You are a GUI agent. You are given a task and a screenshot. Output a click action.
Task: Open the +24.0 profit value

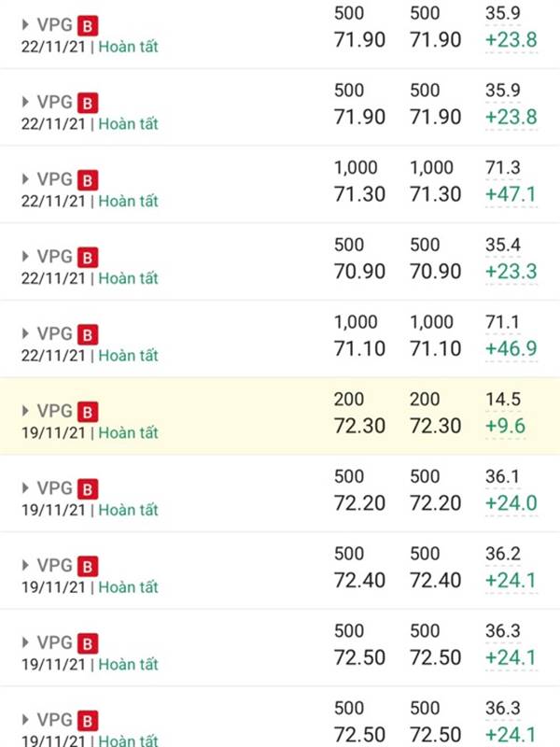[511, 503]
